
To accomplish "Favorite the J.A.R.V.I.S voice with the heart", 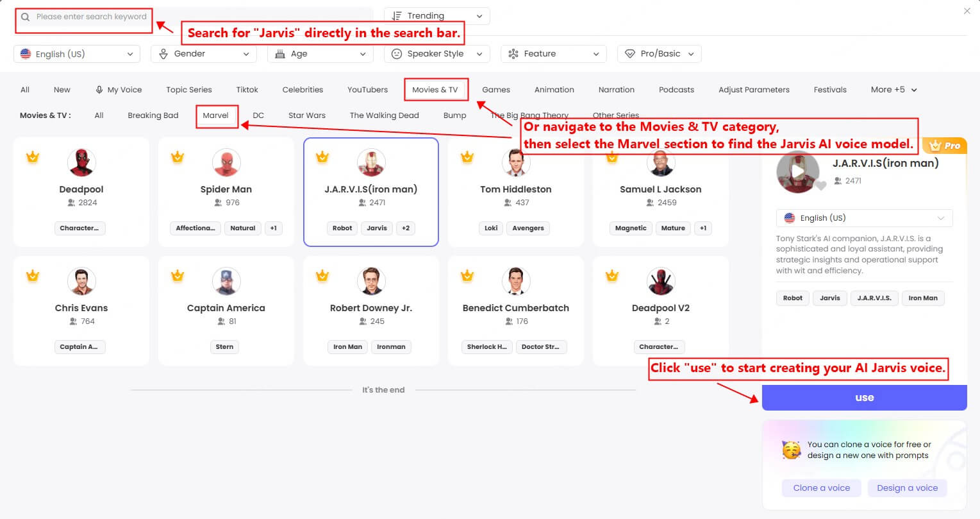I will coord(820,185).
